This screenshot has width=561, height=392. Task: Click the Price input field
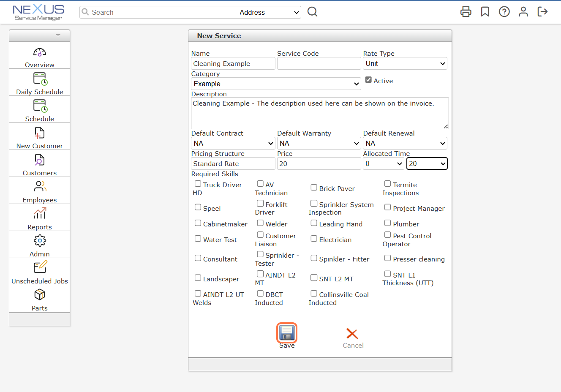[319, 163]
